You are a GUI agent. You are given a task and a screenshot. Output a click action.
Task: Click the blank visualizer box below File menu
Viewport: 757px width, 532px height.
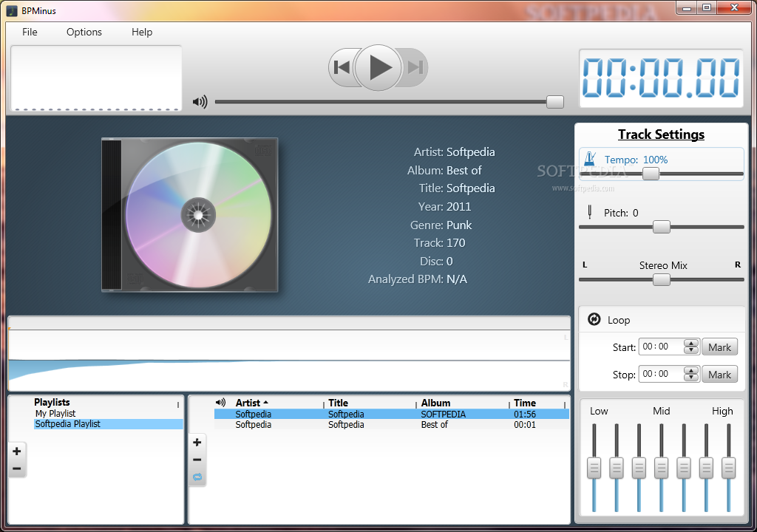(x=96, y=78)
